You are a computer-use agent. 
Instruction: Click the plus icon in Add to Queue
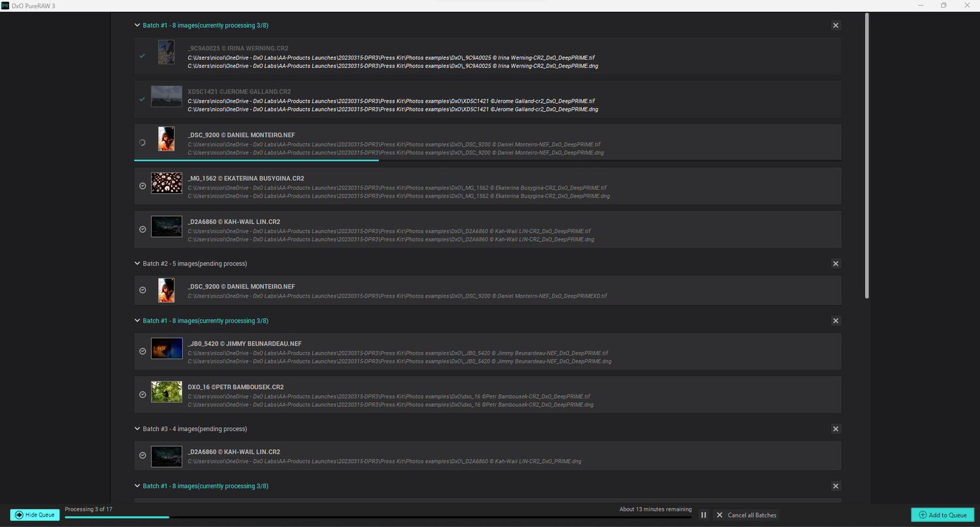pyautogui.click(x=923, y=515)
